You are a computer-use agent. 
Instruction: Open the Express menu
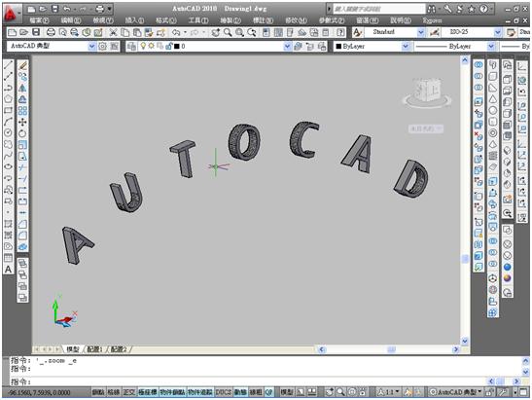point(432,20)
